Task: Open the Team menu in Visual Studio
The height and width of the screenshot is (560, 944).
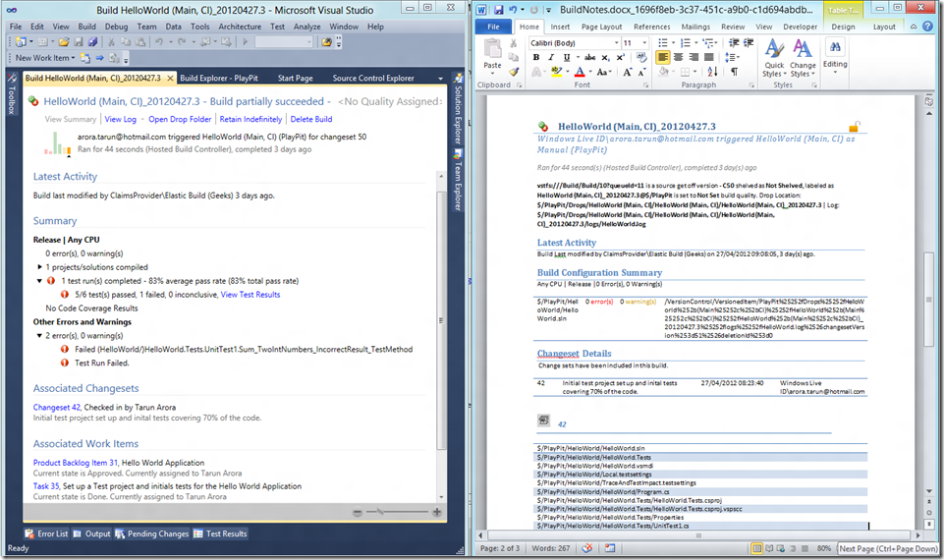Action: [146, 27]
